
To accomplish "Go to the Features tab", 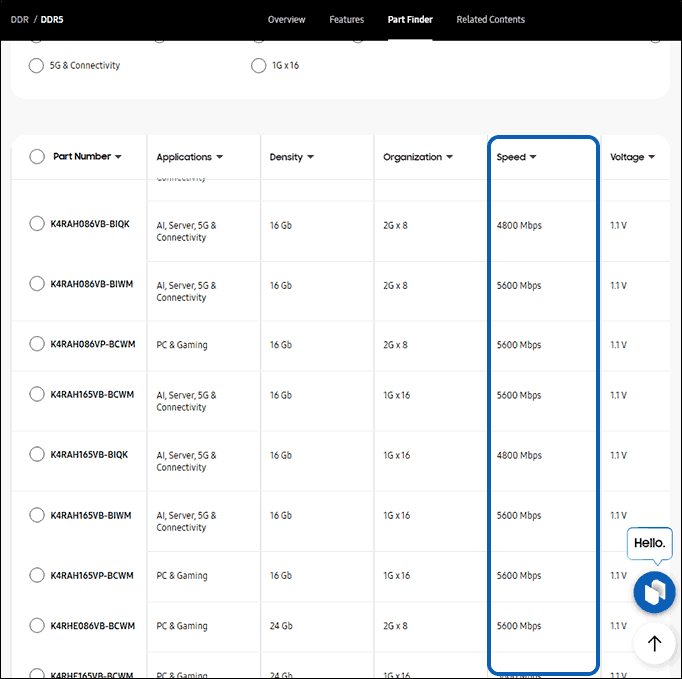I will click(347, 20).
